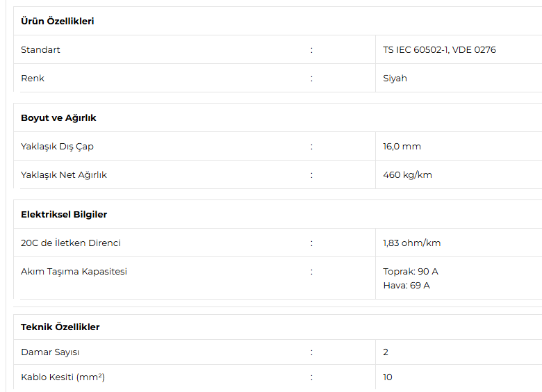
Task: Click the Kablo Kesiti value 10
Action: coord(388,377)
